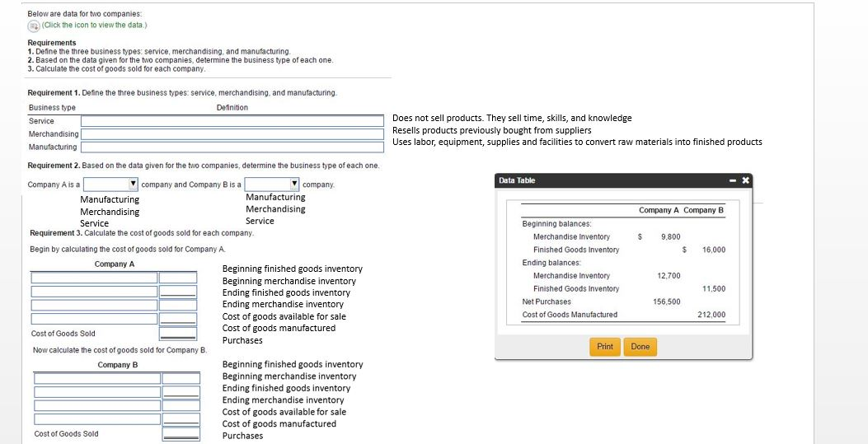Choose 'Resells products previously bought from suppliers' text

pyautogui.click(x=491, y=130)
